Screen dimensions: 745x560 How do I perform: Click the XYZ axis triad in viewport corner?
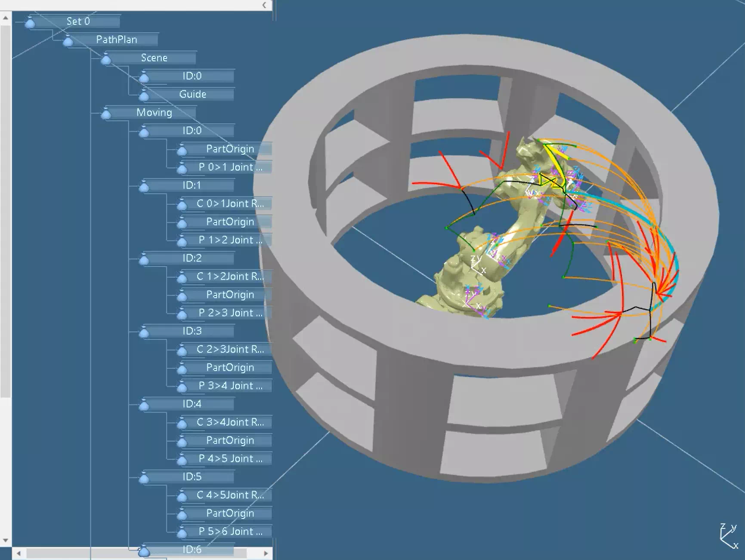[x=728, y=536]
